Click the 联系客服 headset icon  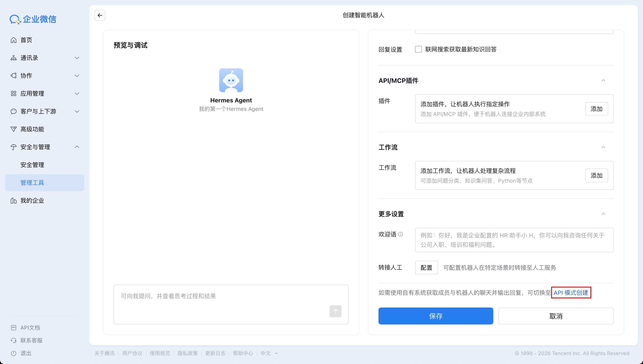pos(14,340)
